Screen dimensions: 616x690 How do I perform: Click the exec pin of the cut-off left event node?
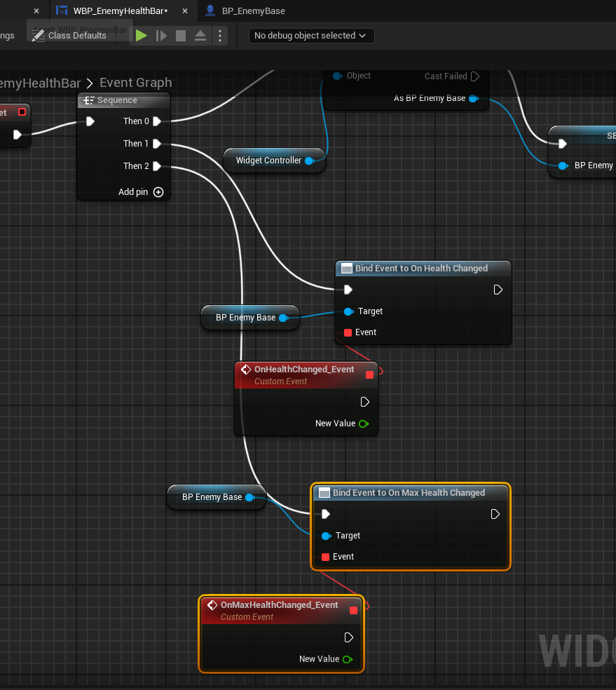coord(17,135)
